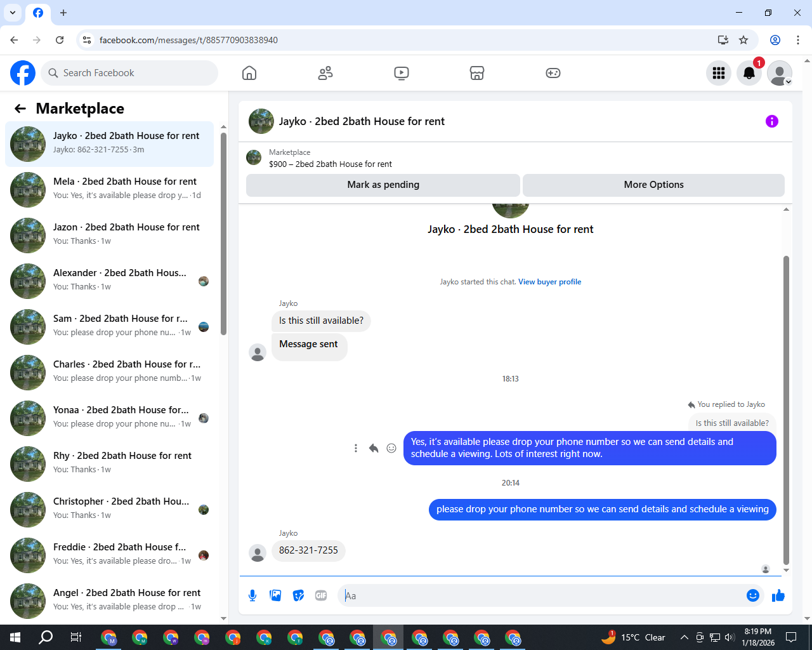812x650 pixels.
Task: Click the install app icon in address bar
Action: pyautogui.click(x=723, y=40)
